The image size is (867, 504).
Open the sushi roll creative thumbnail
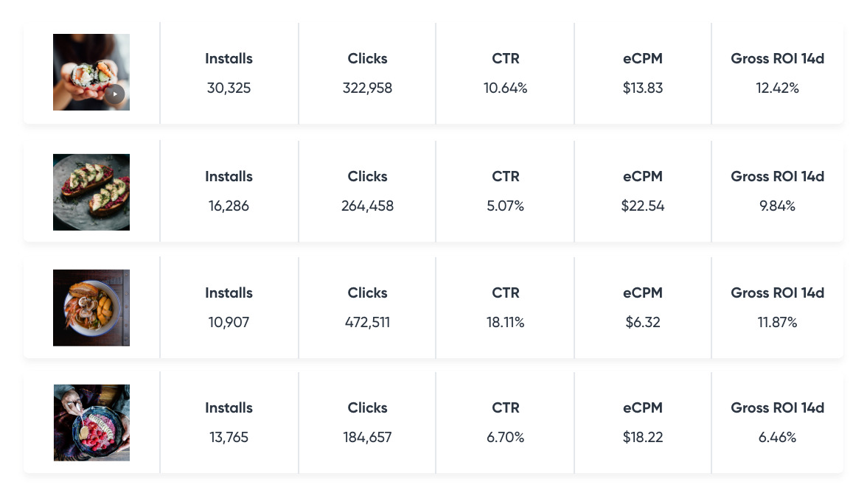(91, 72)
